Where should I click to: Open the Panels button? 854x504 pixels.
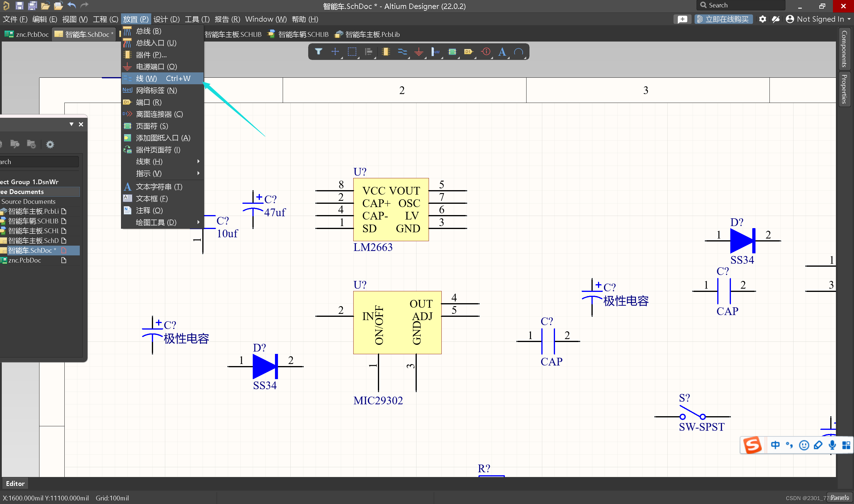(839, 497)
